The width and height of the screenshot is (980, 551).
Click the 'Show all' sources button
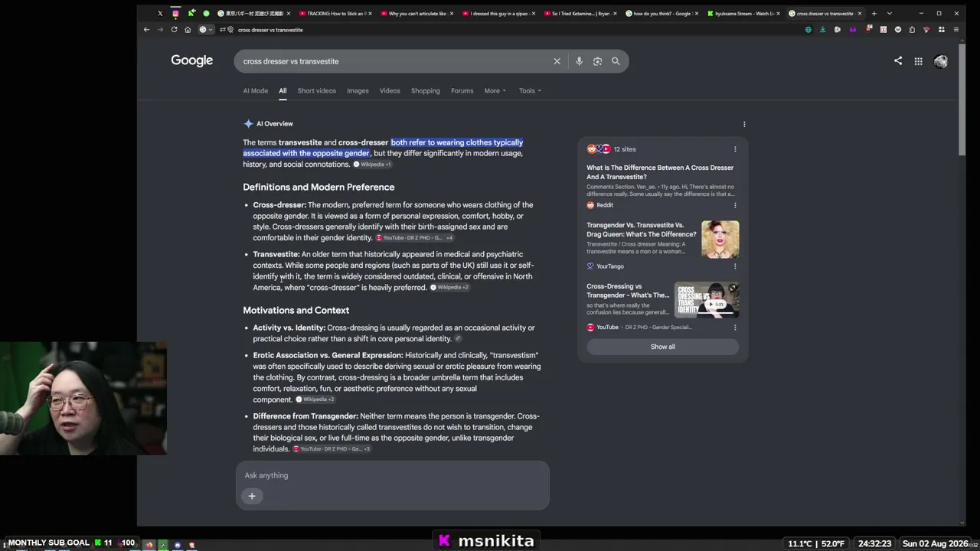pyautogui.click(x=663, y=347)
